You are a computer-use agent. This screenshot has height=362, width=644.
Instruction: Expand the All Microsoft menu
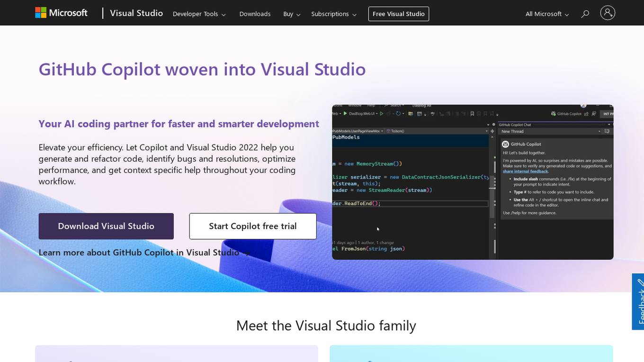pos(547,14)
